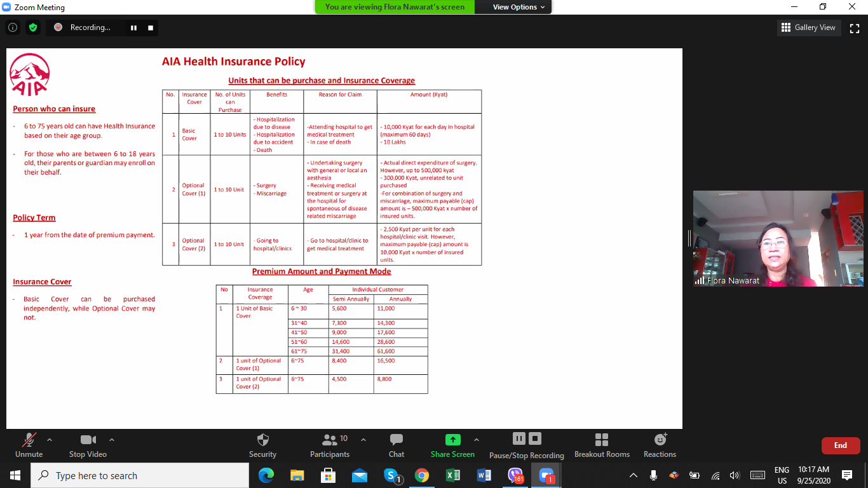Open Security options
868x488 pixels.
[x=262, y=445]
